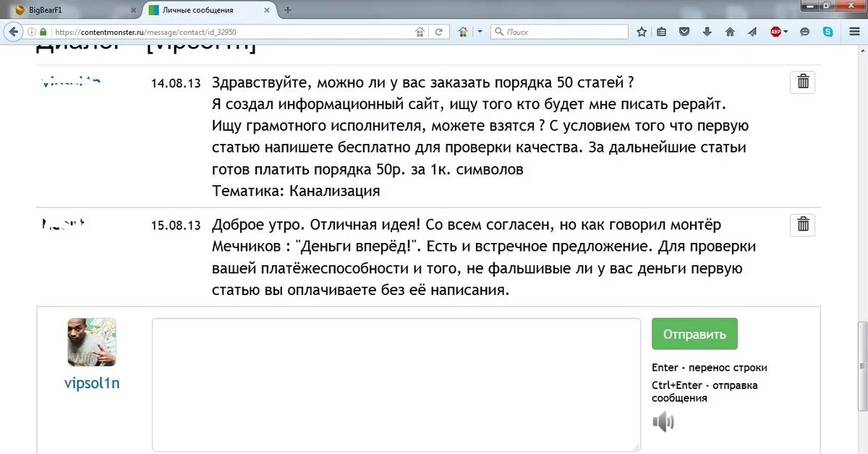868x454 pixels.
Task: Open the Adblock Plus dropdown arrow
Action: tap(786, 31)
